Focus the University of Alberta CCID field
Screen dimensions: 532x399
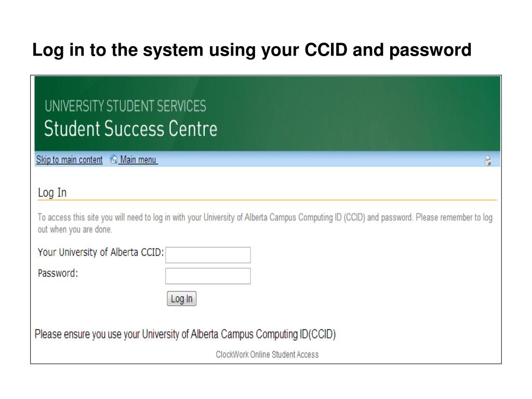click(208, 255)
